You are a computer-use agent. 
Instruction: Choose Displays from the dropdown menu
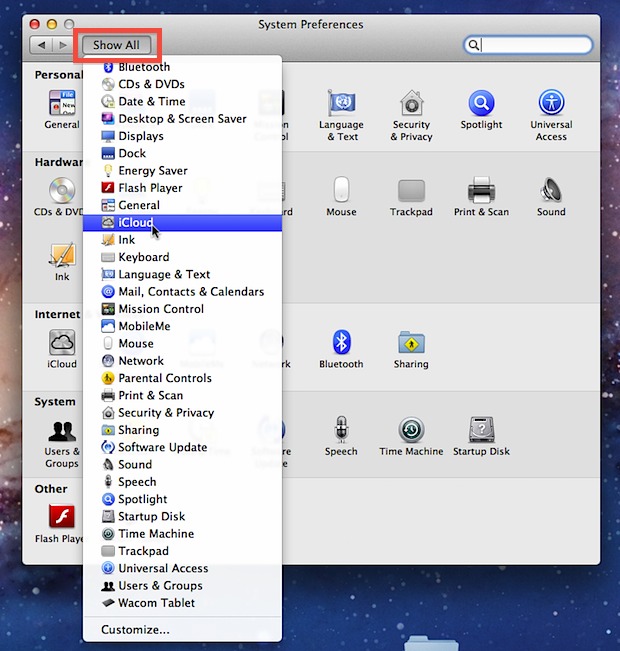click(183, 136)
